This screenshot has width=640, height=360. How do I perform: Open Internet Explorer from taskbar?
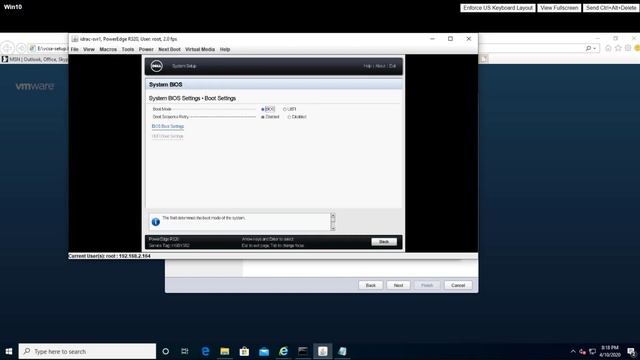tap(283, 351)
